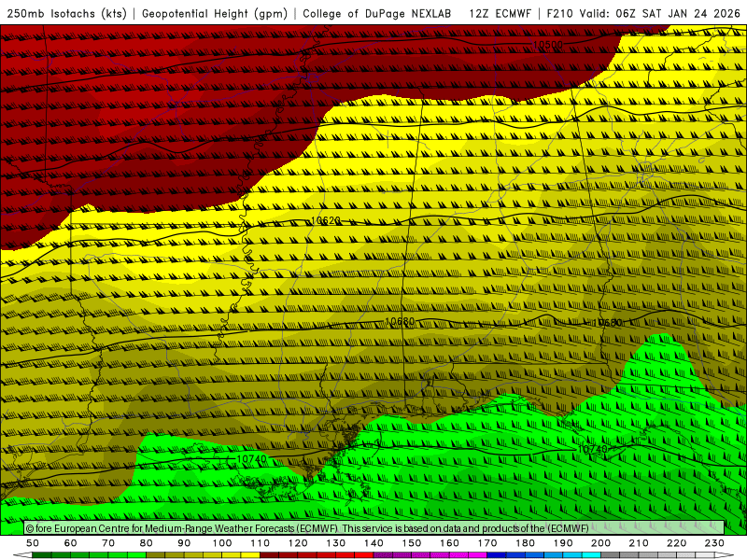This screenshot has height=560, width=747.
Task: Click the "F210" forecast hour text
Action: click(x=559, y=13)
